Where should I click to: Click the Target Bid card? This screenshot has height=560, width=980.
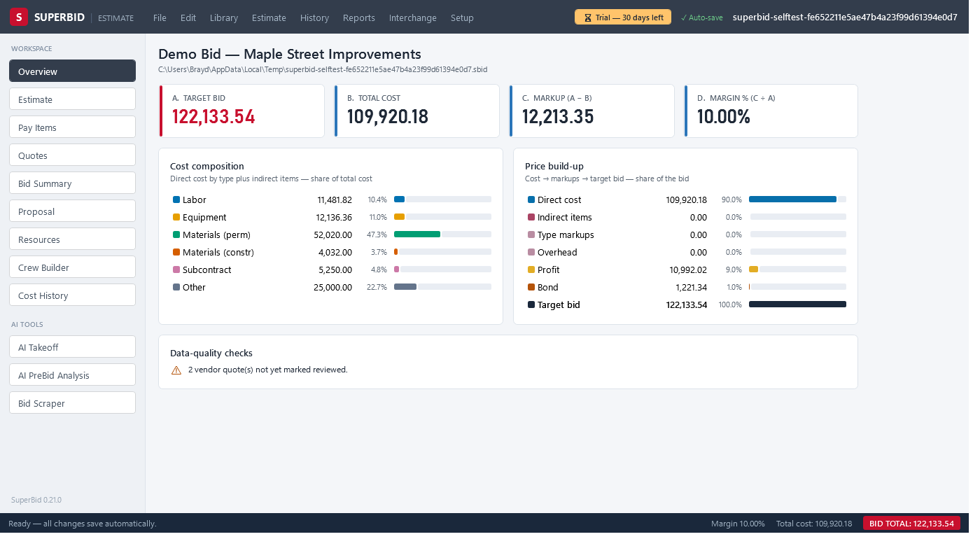click(242, 111)
